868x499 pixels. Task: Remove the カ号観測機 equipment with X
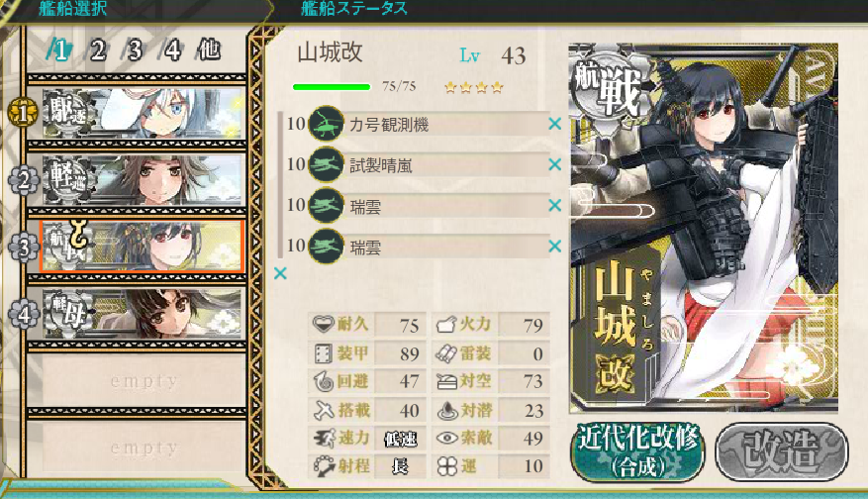coord(554,124)
